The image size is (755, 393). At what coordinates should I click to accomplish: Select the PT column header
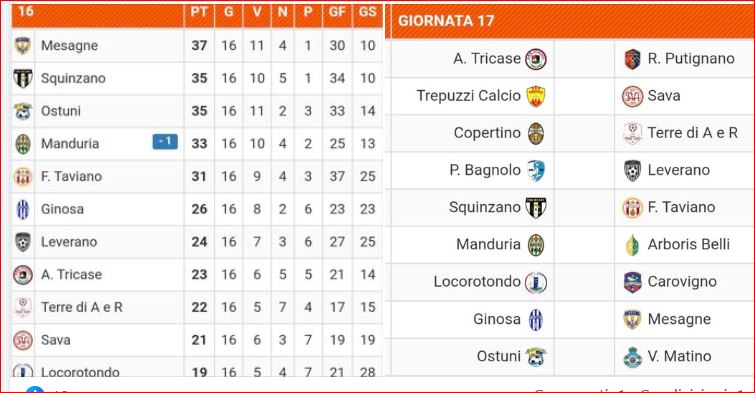(x=199, y=12)
